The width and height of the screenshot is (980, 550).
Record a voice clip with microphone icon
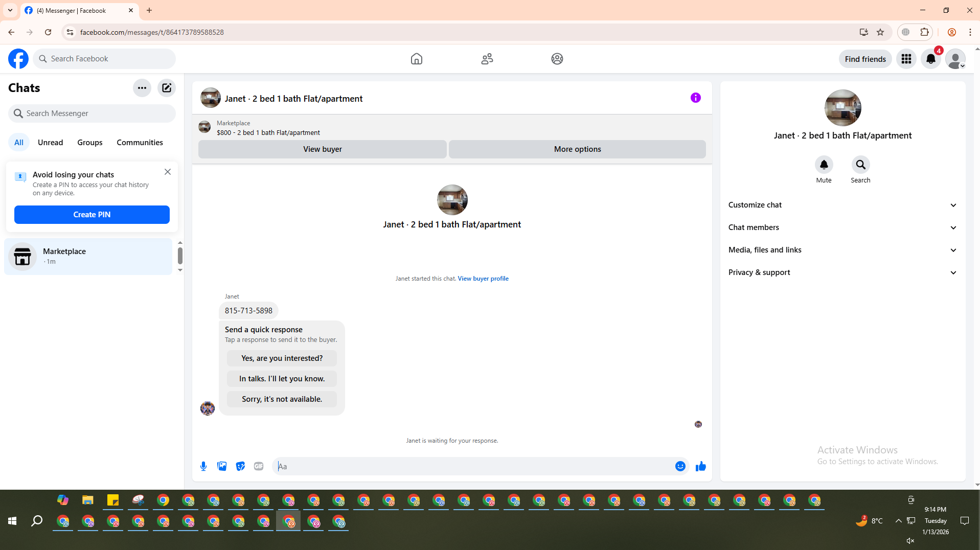(203, 466)
